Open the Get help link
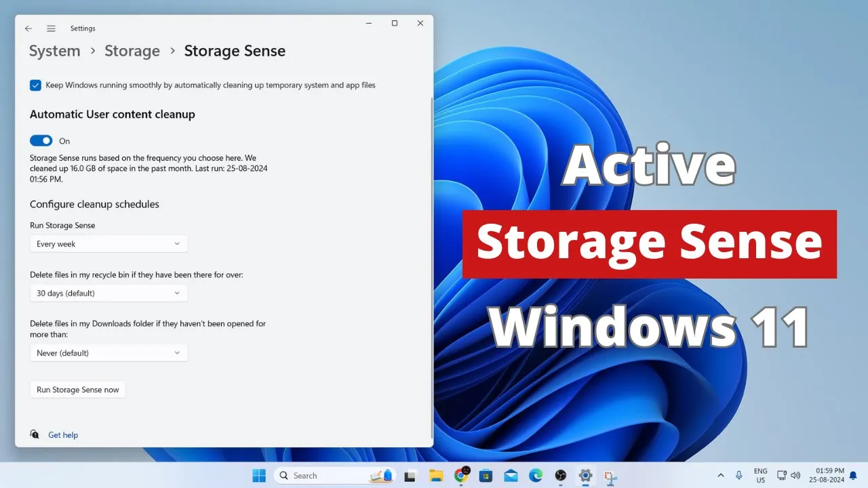 coord(63,435)
